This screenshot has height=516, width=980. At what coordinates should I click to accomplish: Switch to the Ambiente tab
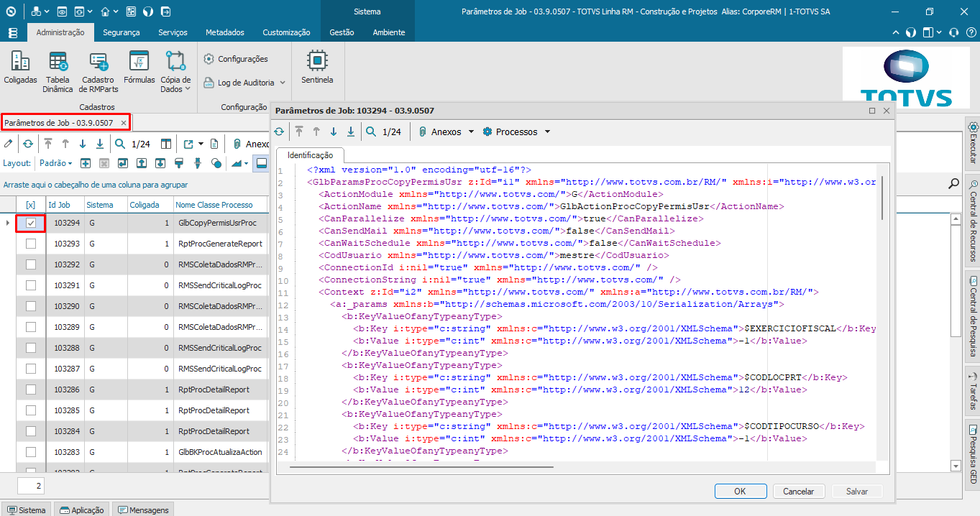[x=389, y=32]
